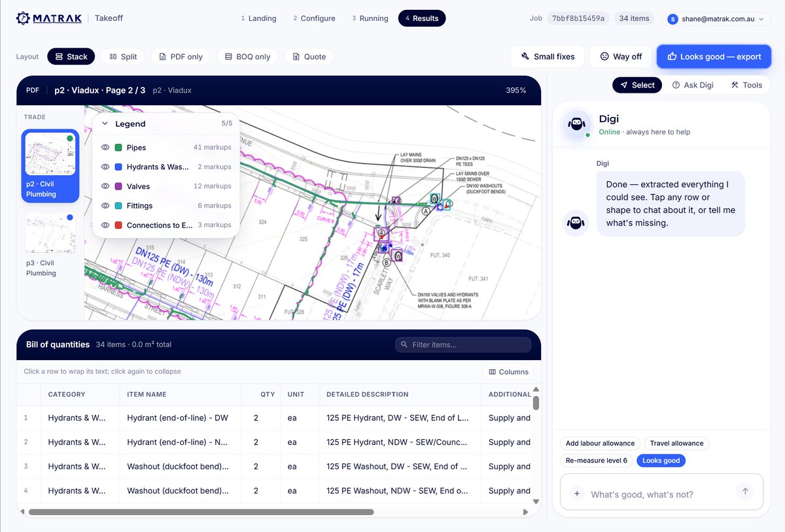Send message with the up-arrow icon

(x=744, y=491)
